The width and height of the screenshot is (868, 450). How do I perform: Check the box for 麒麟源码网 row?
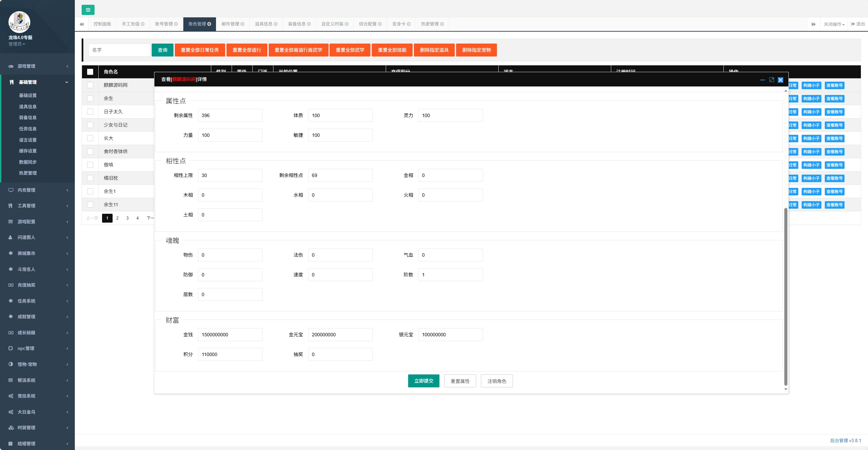coord(90,85)
